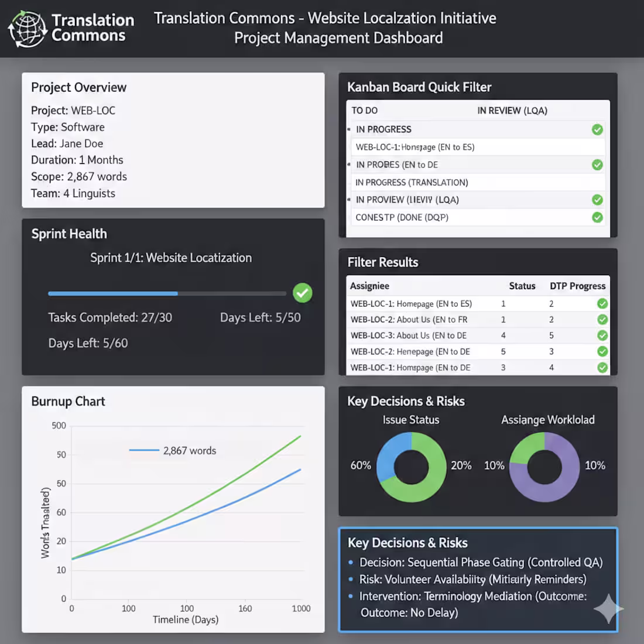
Task: Click the "60%" label beside the Issue Status donut
Action: [361, 465]
